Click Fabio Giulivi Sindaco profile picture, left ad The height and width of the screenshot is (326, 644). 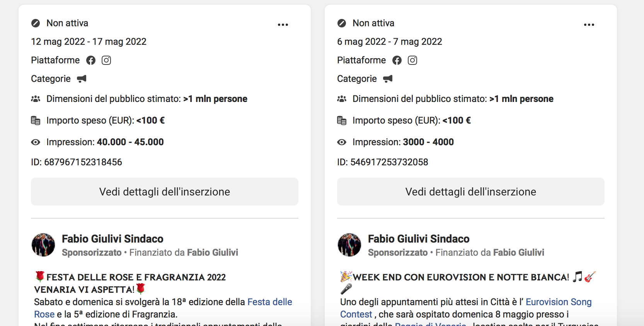pyautogui.click(x=43, y=245)
